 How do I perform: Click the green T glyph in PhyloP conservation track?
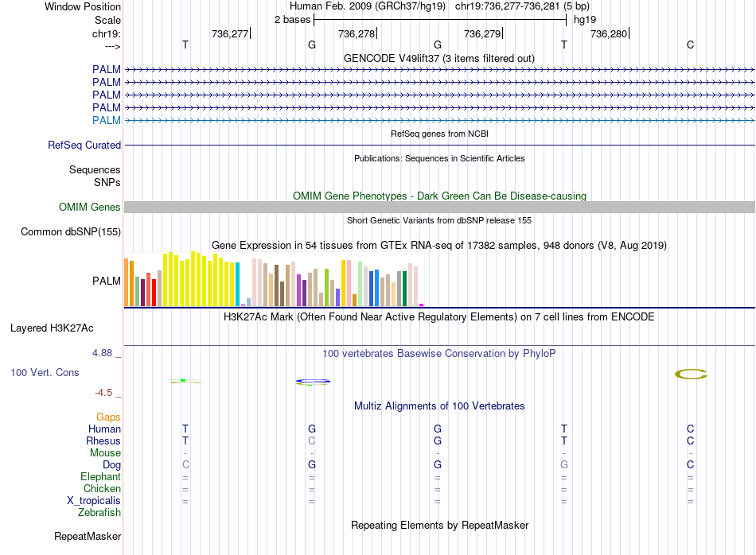[x=185, y=381]
